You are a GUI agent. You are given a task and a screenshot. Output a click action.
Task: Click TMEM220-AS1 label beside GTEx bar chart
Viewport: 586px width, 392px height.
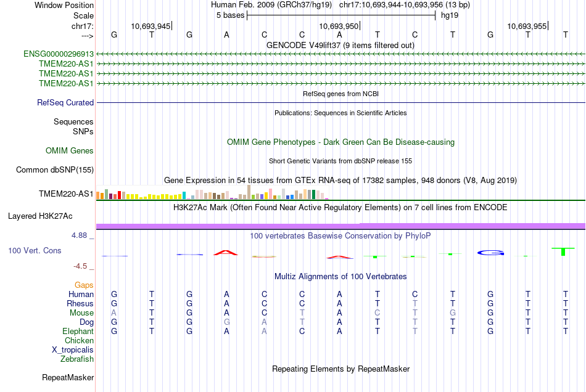click(66, 194)
